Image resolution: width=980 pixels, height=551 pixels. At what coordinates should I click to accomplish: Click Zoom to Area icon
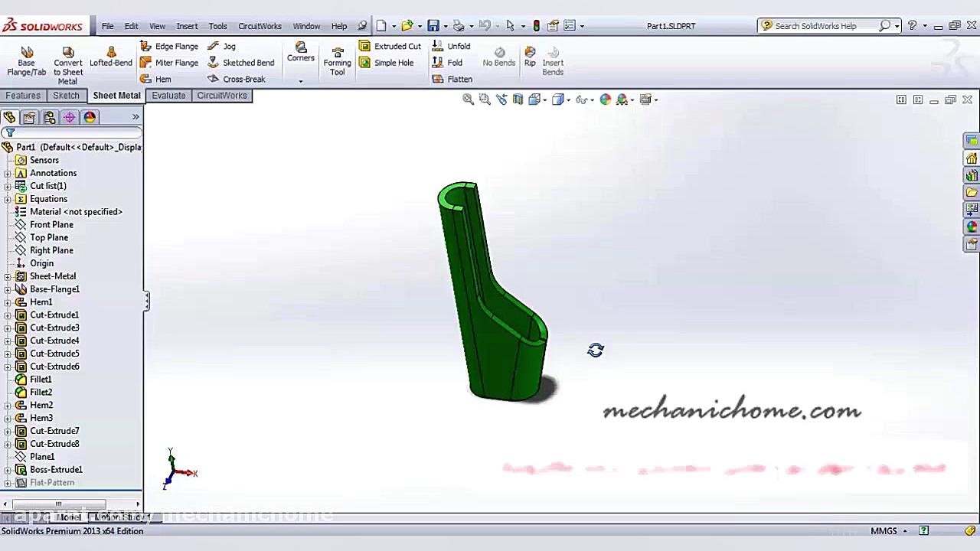(485, 99)
